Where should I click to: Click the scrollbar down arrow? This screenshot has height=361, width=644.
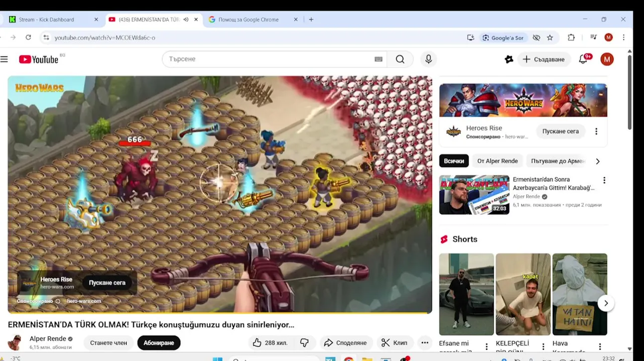click(629, 349)
